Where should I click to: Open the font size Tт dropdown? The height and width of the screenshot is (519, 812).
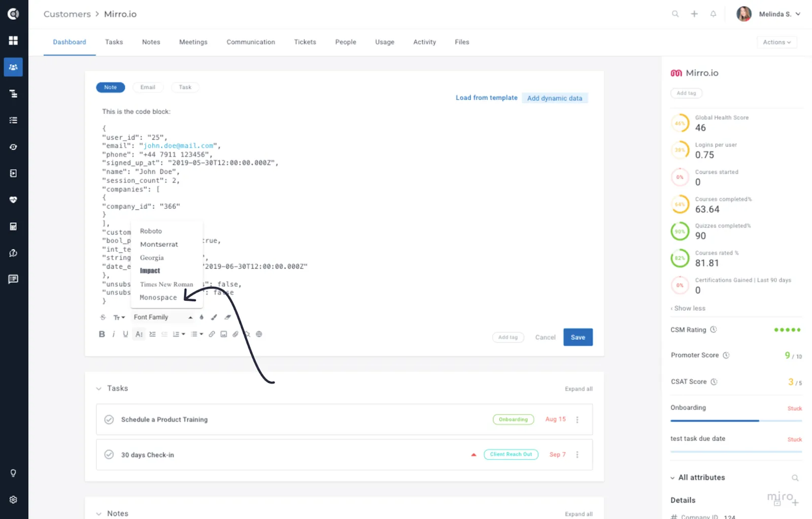tap(119, 317)
